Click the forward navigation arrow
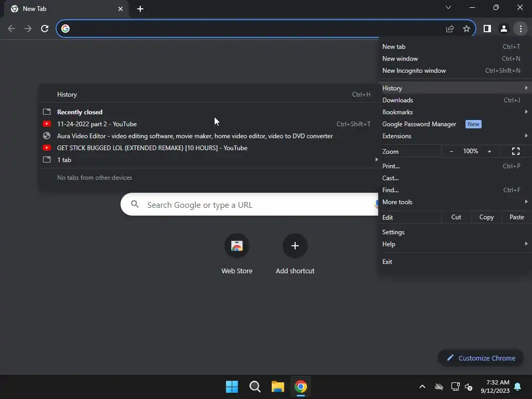The width and height of the screenshot is (532, 399). pos(28,29)
